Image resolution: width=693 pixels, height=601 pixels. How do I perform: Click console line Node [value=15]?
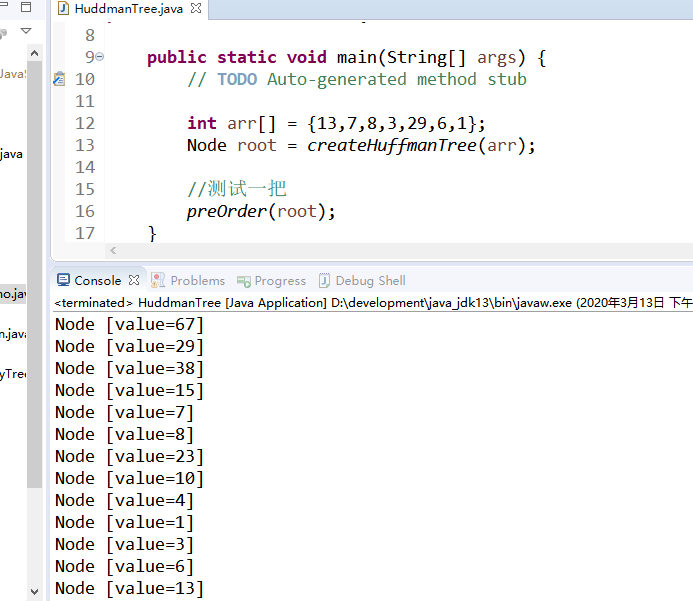coord(129,391)
